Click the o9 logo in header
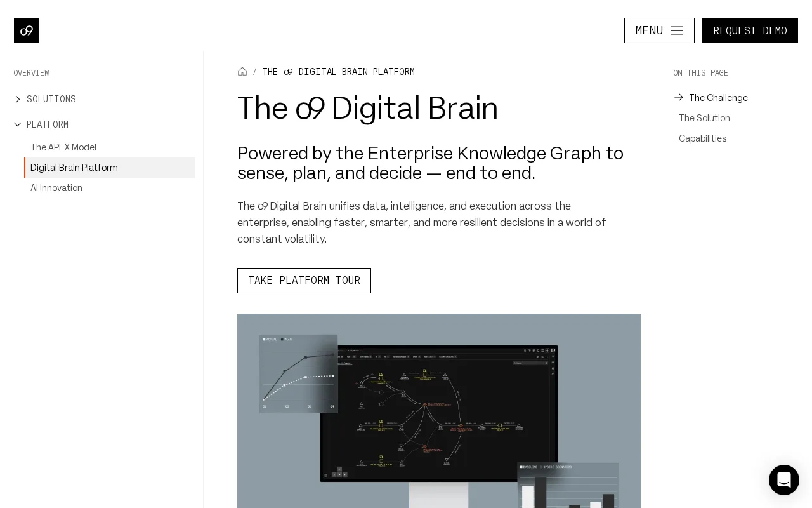Image resolution: width=812 pixels, height=508 pixels. tap(27, 30)
